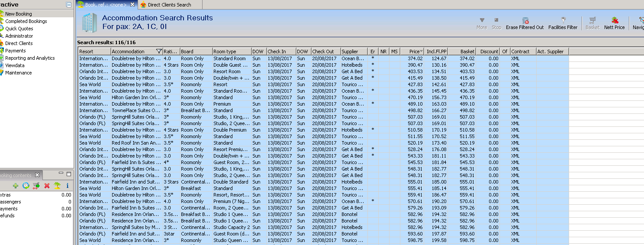This screenshot has height=245, width=644.
Task: Click the More results toolbar arrow
Action: coord(482,23)
